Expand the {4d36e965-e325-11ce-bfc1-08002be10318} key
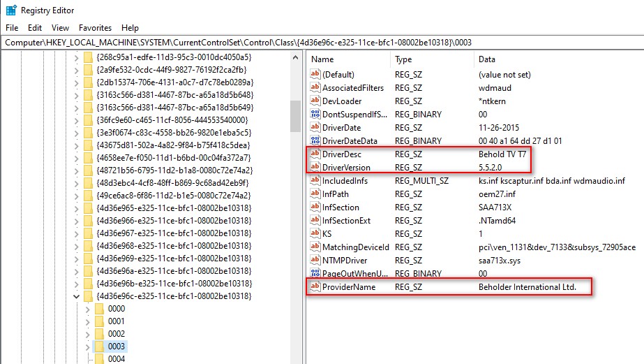This screenshot has height=364, width=644. (x=76, y=208)
